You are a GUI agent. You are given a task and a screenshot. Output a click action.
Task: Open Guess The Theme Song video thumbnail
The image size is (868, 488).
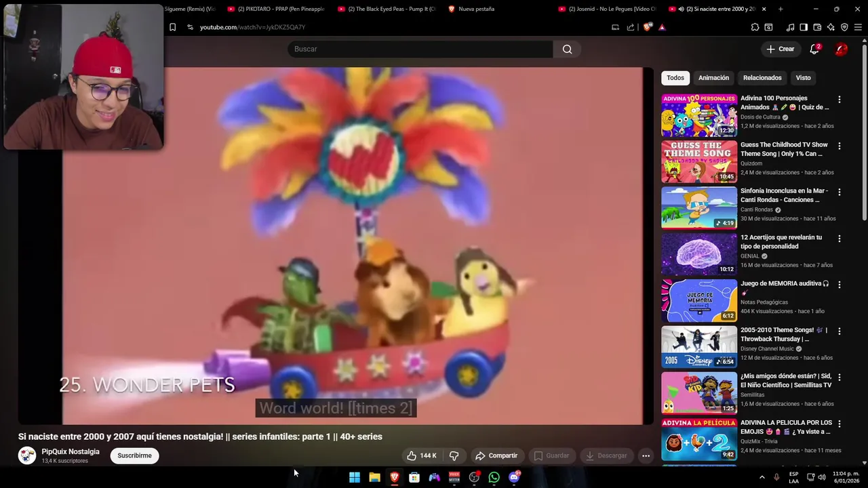[699, 161]
